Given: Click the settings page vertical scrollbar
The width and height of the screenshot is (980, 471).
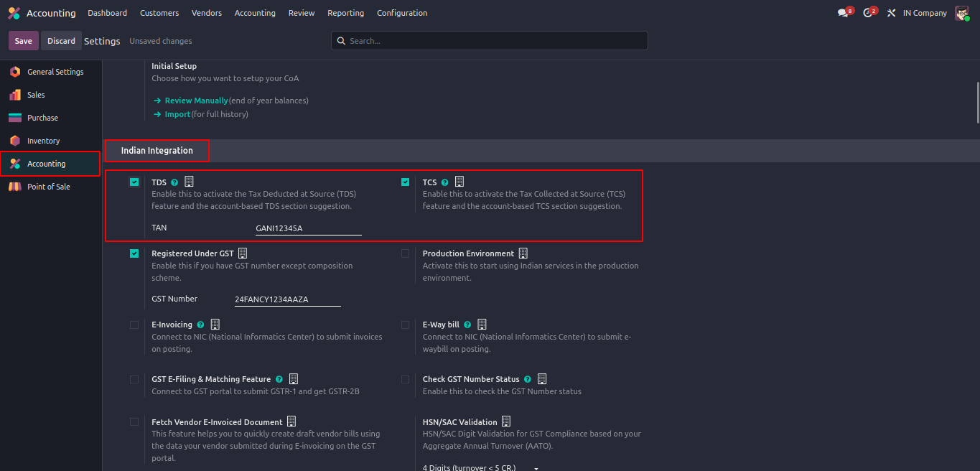Looking at the screenshot, I should pyautogui.click(x=977, y=103).
